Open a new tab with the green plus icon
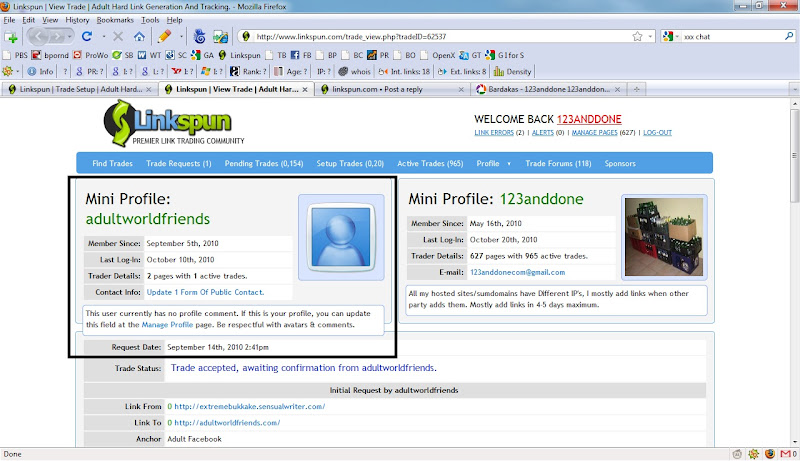This screenshot has height=461, width=800. 11,37
